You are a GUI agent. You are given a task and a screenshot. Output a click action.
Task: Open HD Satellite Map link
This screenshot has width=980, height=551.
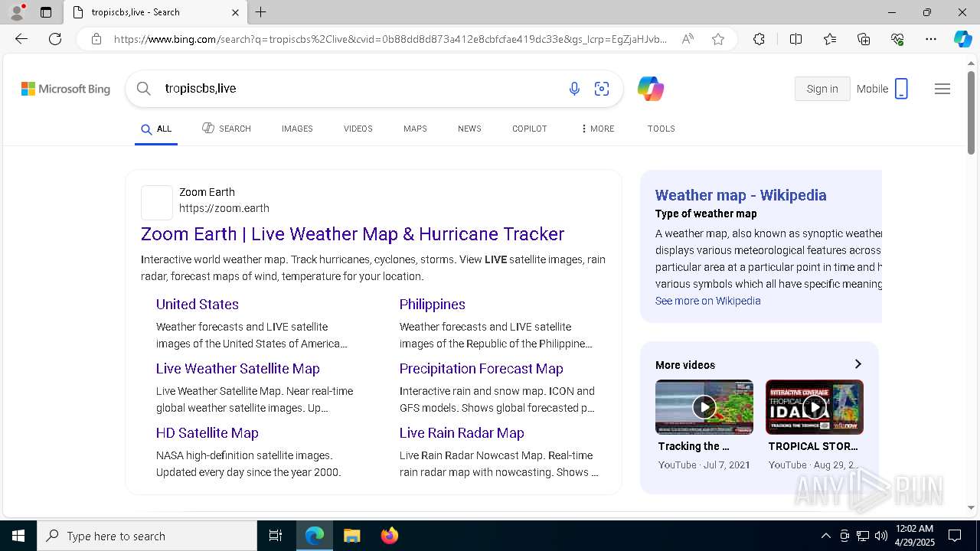click(x=207, y=433)
